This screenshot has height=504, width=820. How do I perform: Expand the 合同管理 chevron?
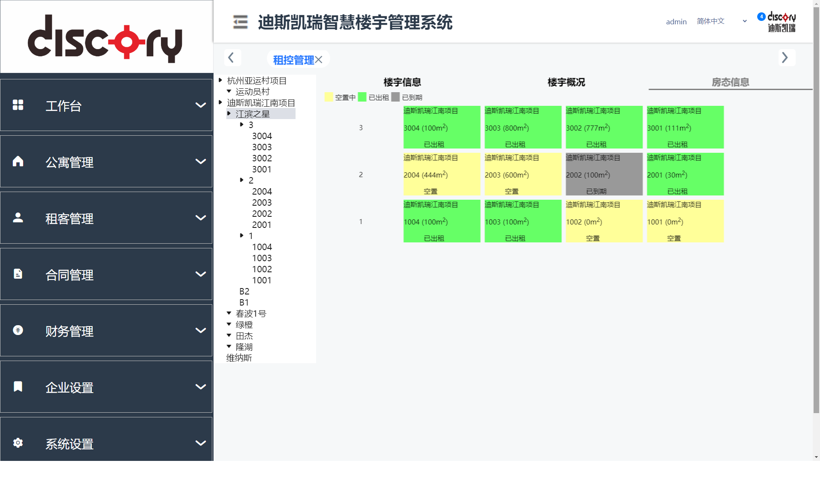point(200,274)
